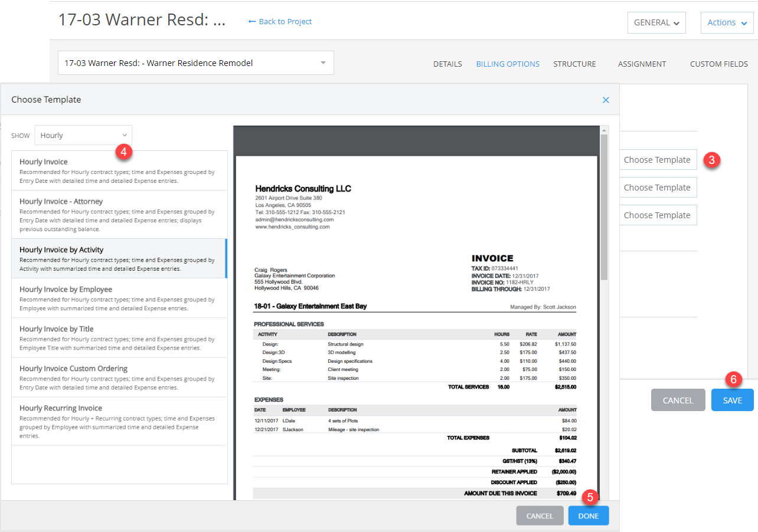Select the Hourly Invoice template
This screenshot has height=532, width=758.
[119, 169]
